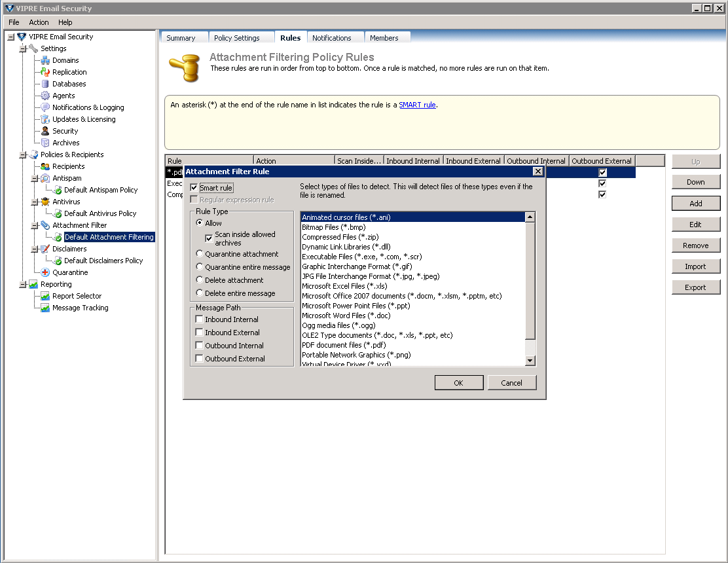Click the Import rules button
Image resolution: width=728 pixels, height=563 pixels.
695,266
